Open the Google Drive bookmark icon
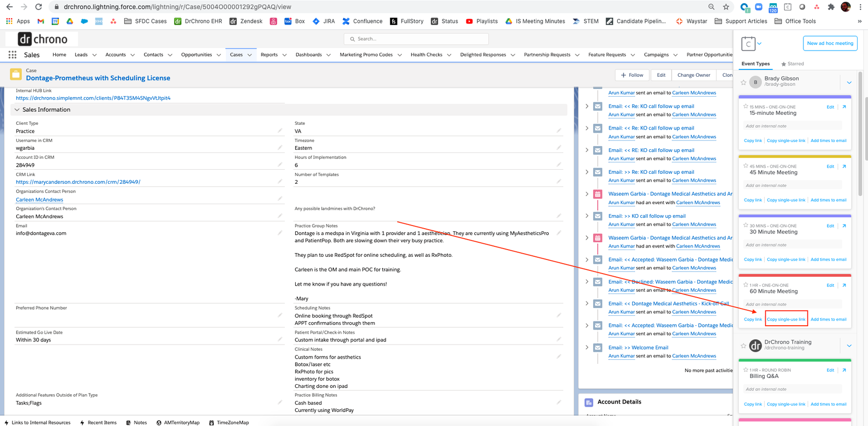 (x=70, y=21)
